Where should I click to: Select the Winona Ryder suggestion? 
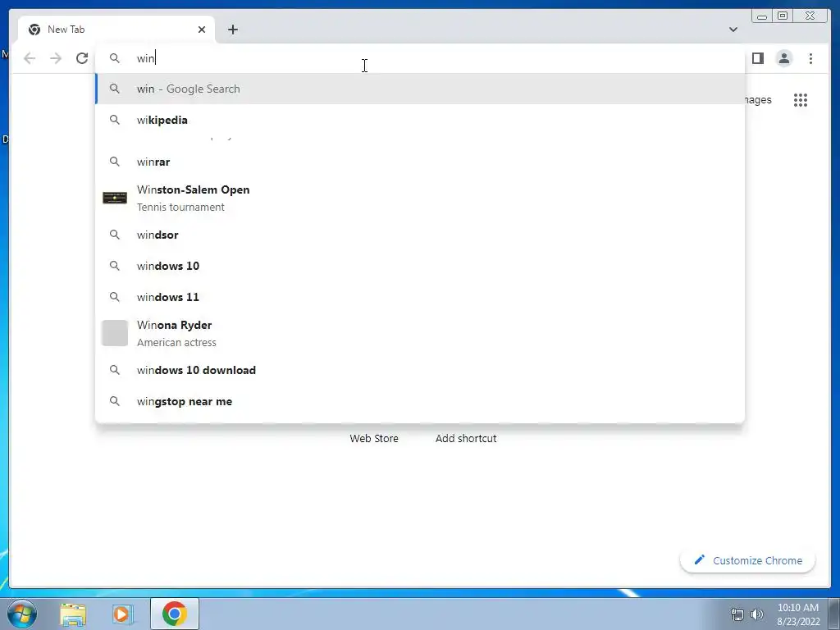pyautogui.click(x=420, y=333)
